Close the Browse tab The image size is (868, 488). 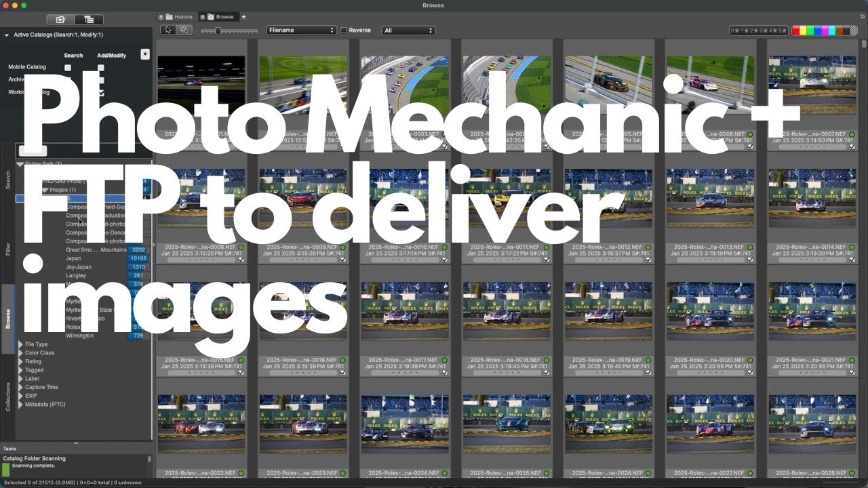[x=203, y=16]
